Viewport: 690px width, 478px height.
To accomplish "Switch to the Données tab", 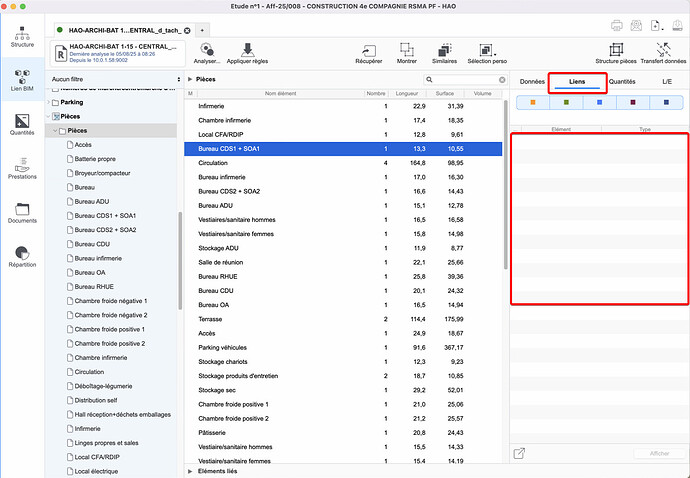I will 532,81.
